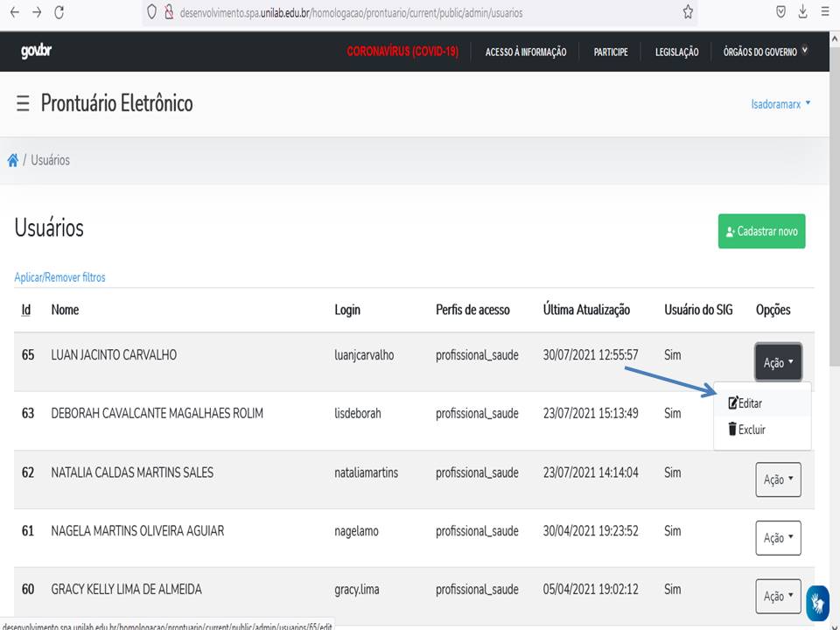Viewport: 840px width, 630px height.
Task: Click the VLibras accessibility hand icon
Action: click(x=817, y=603)
